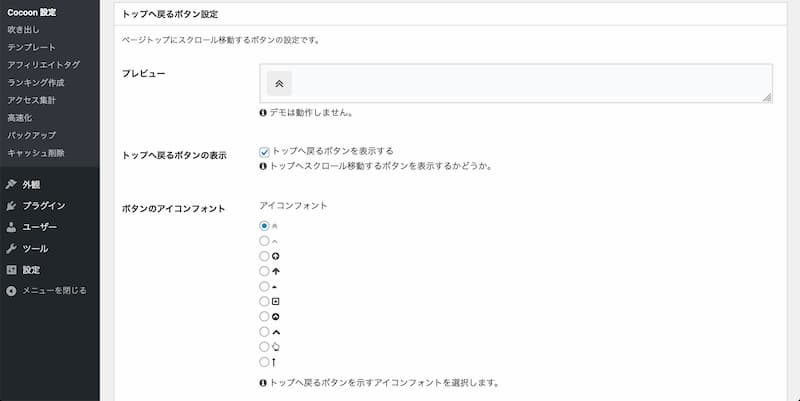Image resolution: width=800 pixels, height=401 pixels.
Task: Select the square caret icon radio
Action: pos(264,302)
